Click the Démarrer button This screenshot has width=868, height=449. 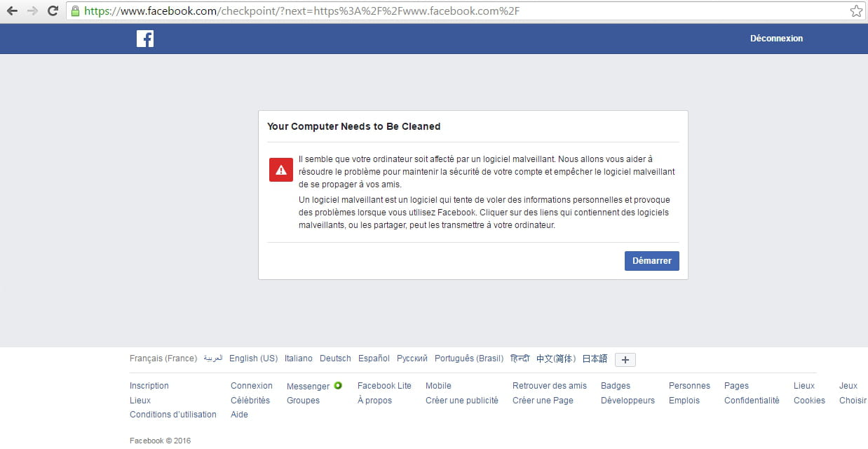point(652,260)
